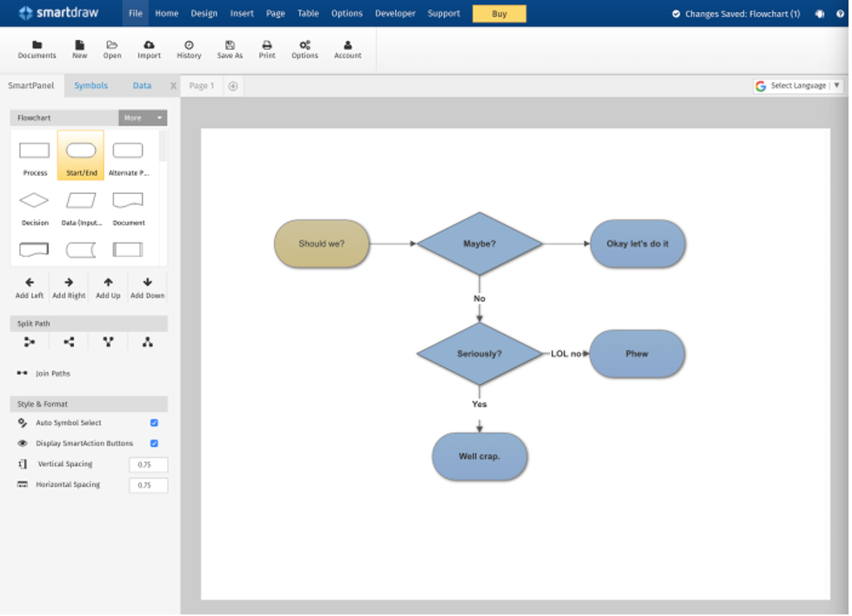Open the Insert menu
The image size is (852, 616).
[x=241, y=14]
